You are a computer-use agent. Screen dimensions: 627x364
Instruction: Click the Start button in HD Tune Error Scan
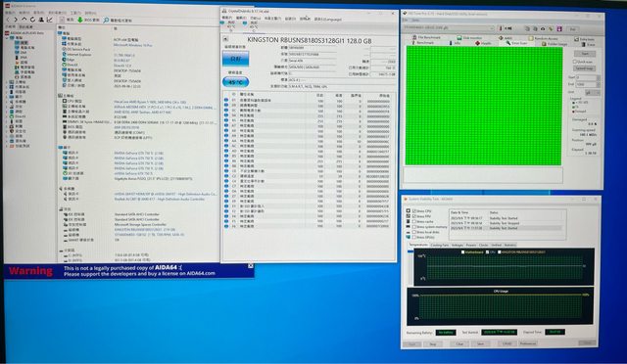coord(585,53)
